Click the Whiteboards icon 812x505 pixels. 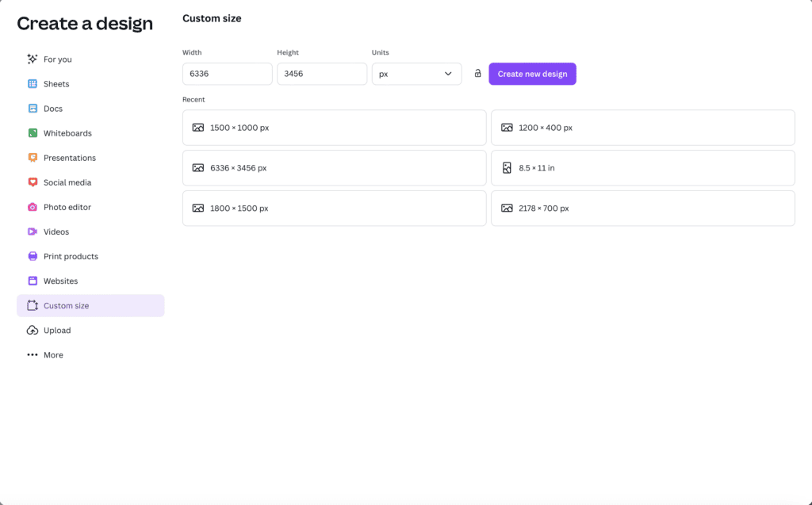click(x=33, y=133)
